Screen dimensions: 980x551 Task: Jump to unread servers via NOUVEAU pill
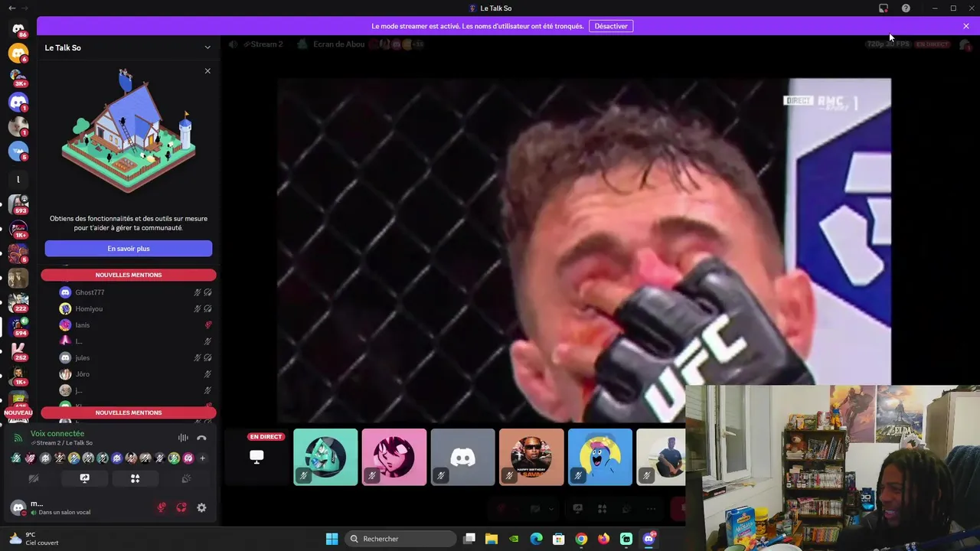18,412
